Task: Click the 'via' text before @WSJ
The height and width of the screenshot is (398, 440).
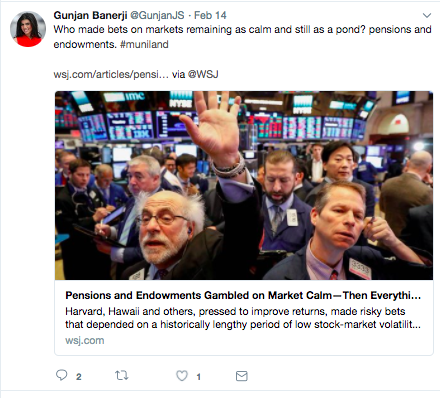Action: [178, 74]
